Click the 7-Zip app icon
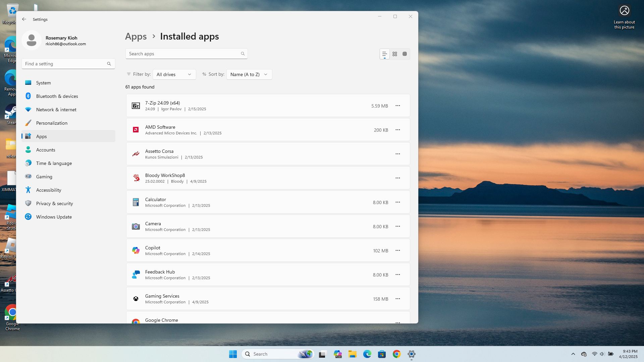Viewport: 644px width, 362px height. (136, 106)
